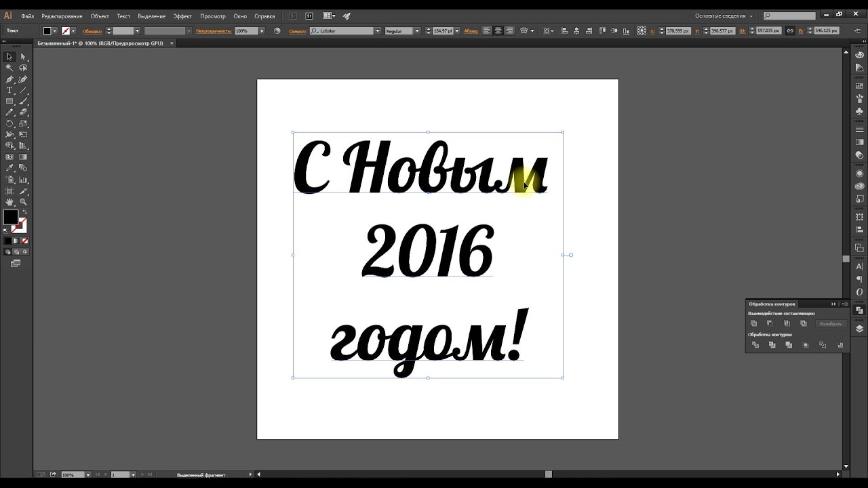868x488 pixels.
Task: Switch to Gradient fill mode button
Action: tap(16, 241)
